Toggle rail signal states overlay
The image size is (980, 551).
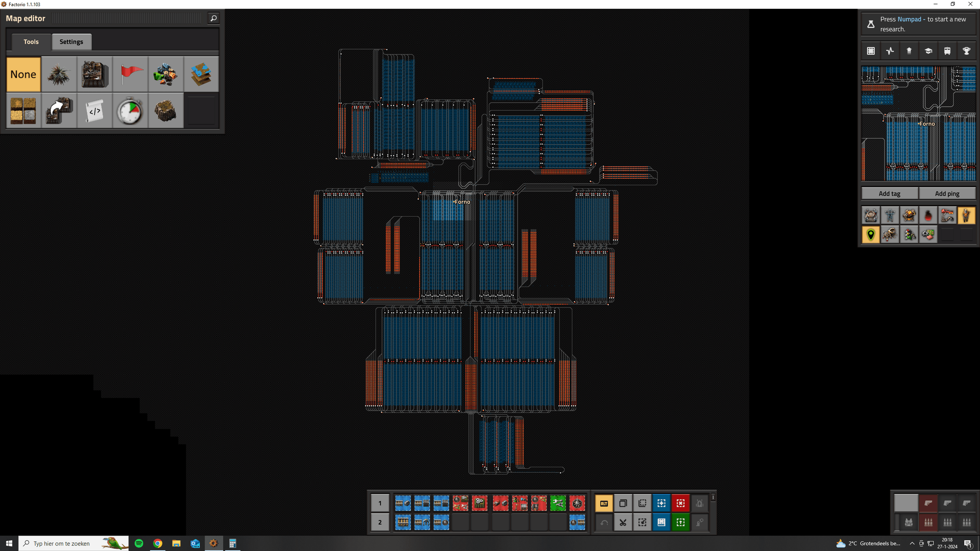pyautogui.click(x=909, y=235)
